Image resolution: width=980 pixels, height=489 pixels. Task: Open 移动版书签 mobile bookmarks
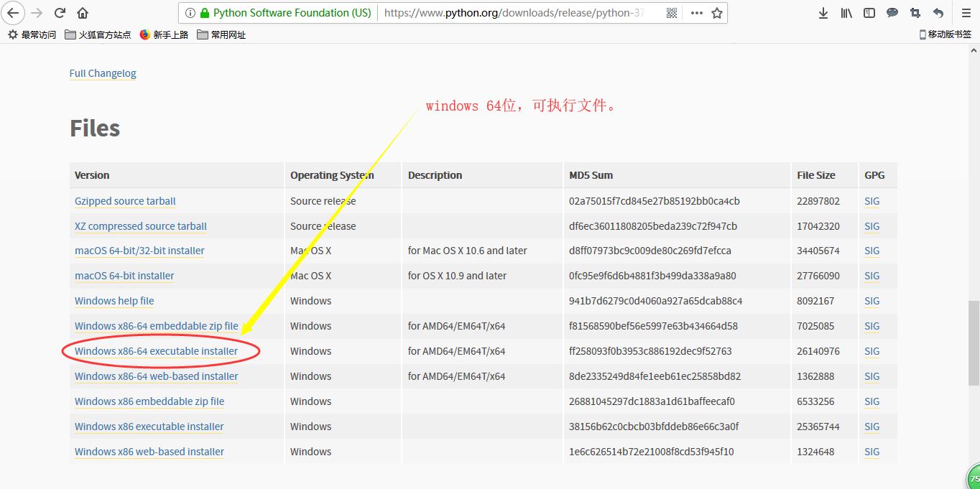(945, 34)
